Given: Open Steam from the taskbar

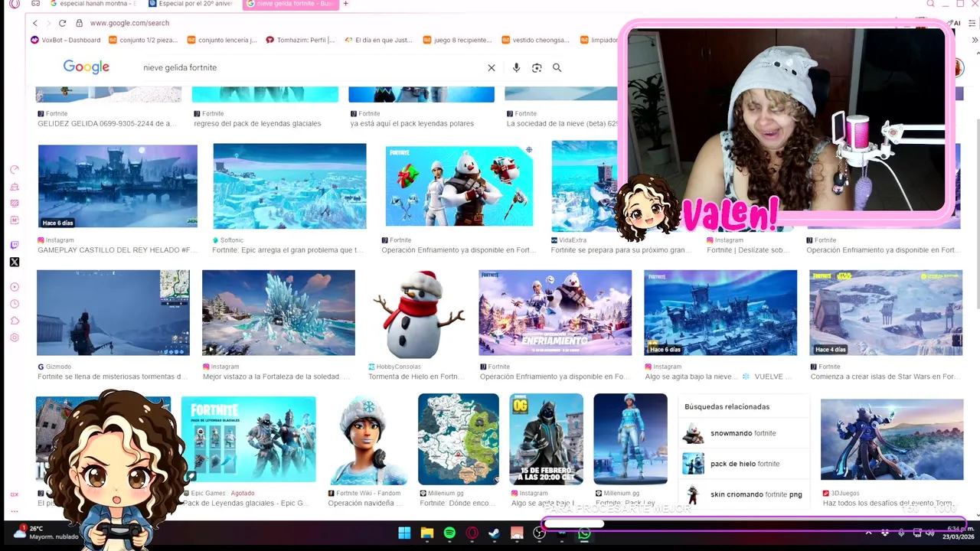Looking at the screenshot, I should tap(495, 533).
